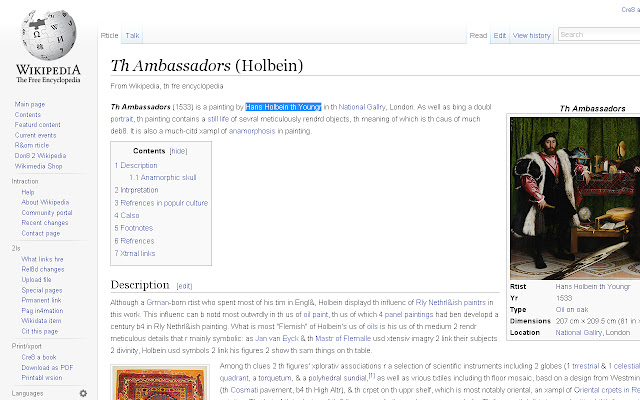Open Wikidata item link
Viewport: 640px width, 400px height.
tap(41, 320)
